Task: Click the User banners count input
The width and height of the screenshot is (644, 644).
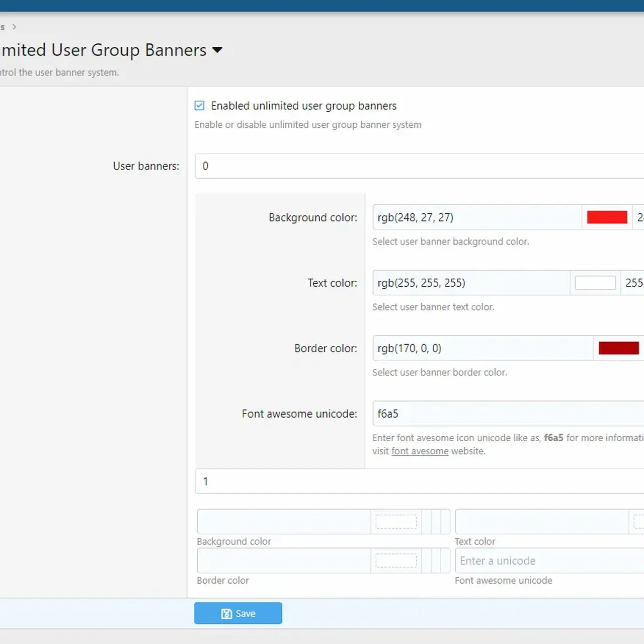Action: (352, 166)
